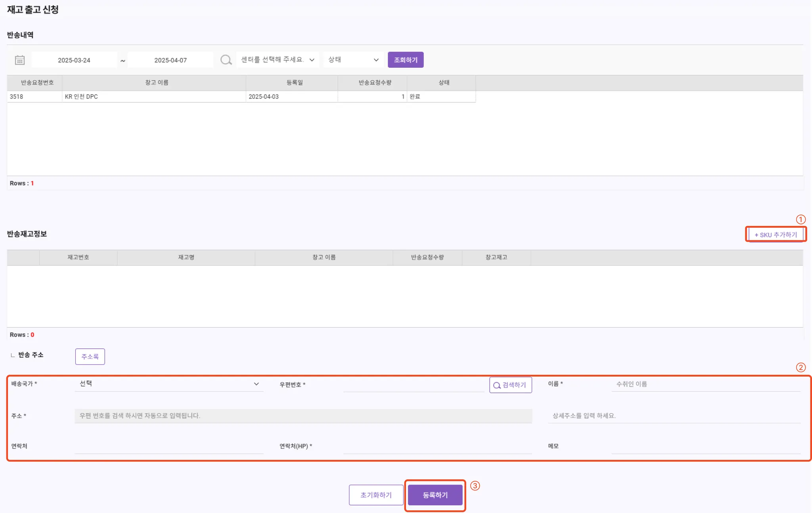Open the 배송국가 선택 dropdown
Viewport: 812px width, 513px height.
169,384
